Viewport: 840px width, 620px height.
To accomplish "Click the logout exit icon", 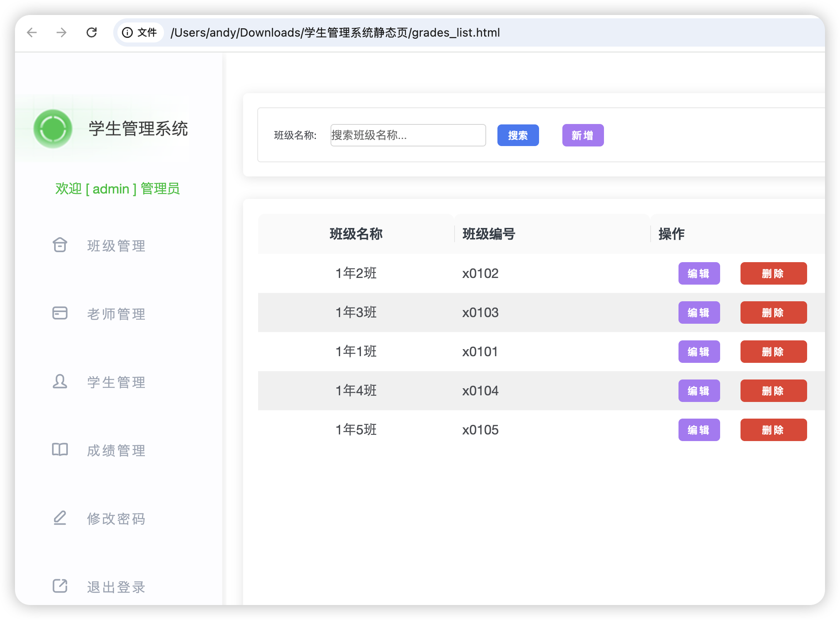I will (60, 586).
